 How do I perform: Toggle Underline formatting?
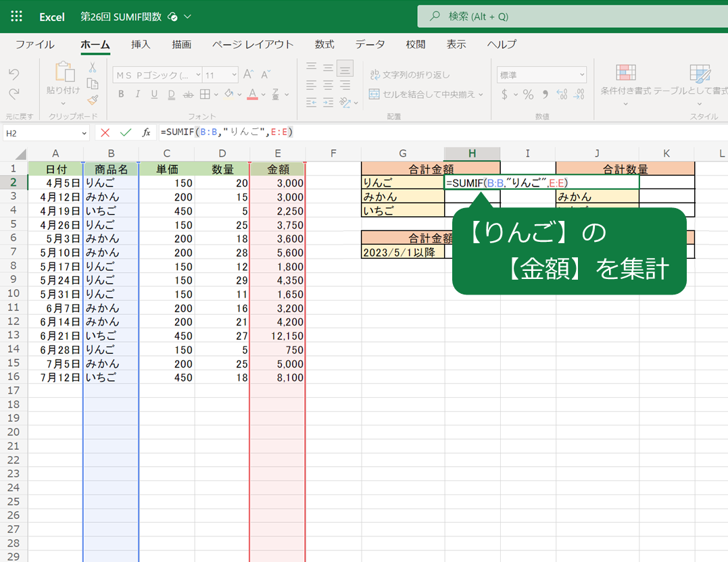(155, 95)
